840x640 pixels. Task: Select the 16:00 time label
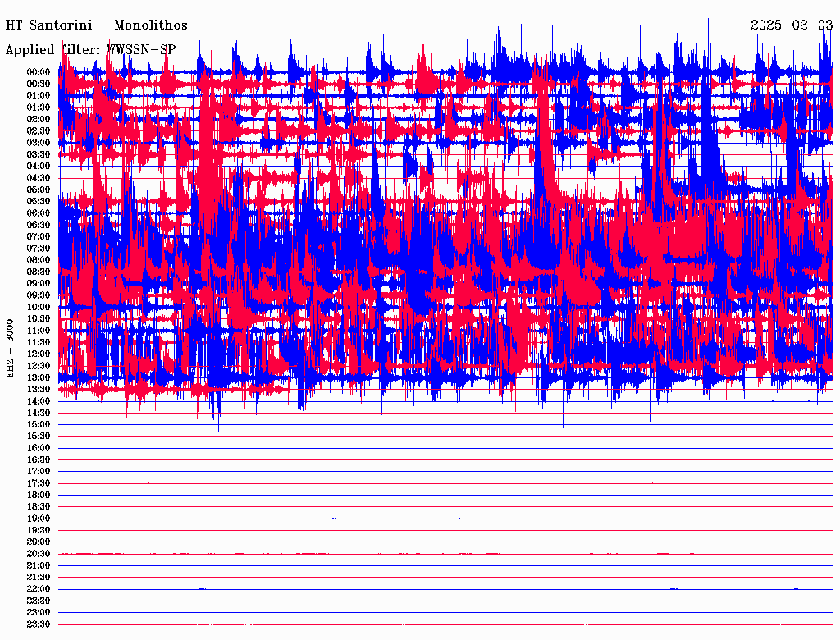39,448
